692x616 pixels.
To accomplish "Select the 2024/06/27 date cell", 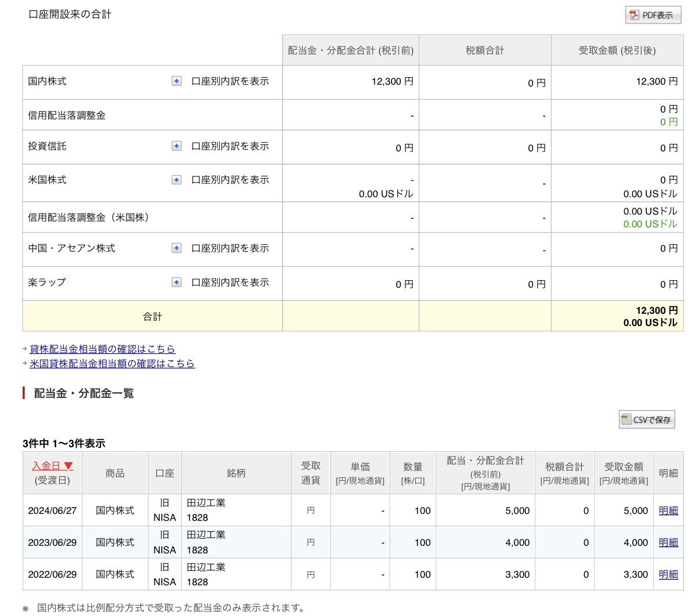I will [x=53, y=510].
